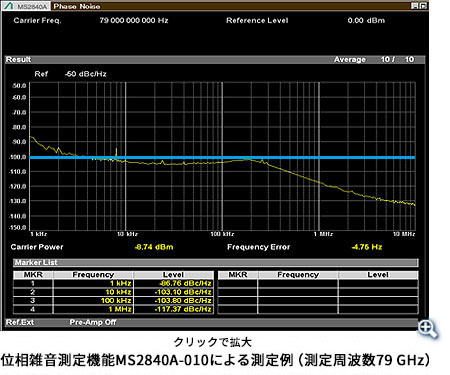Viewport: 450px width, 375px height.
Task: Click the Reference Level value 0.00 dBm
Action: (x=366, y=20)
